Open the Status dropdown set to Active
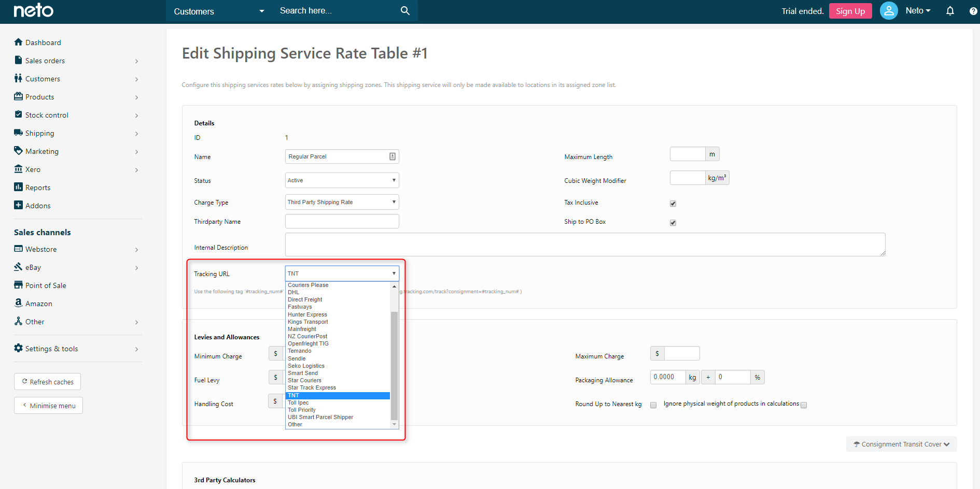This screenshot has width=980, height=489. coord(342,180)
